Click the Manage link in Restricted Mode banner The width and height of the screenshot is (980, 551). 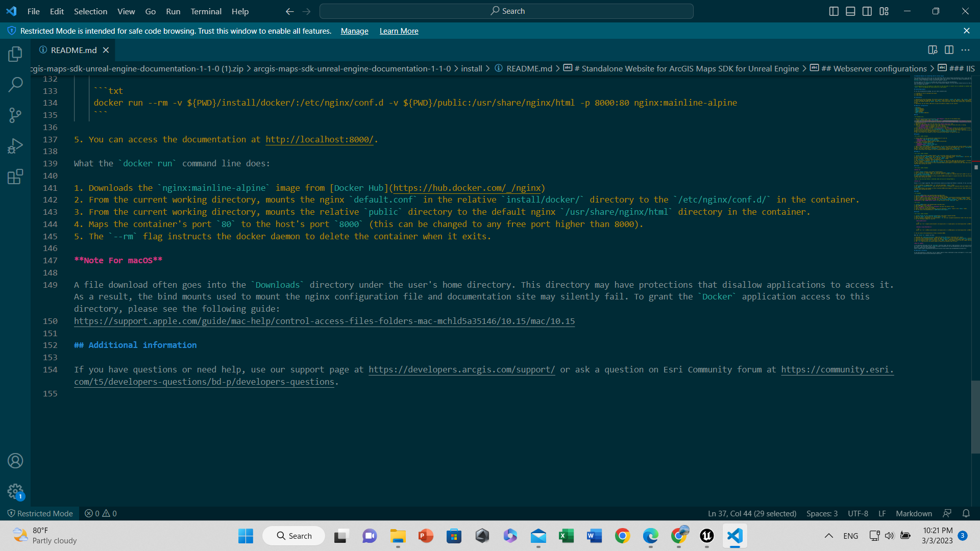[354, 31]
